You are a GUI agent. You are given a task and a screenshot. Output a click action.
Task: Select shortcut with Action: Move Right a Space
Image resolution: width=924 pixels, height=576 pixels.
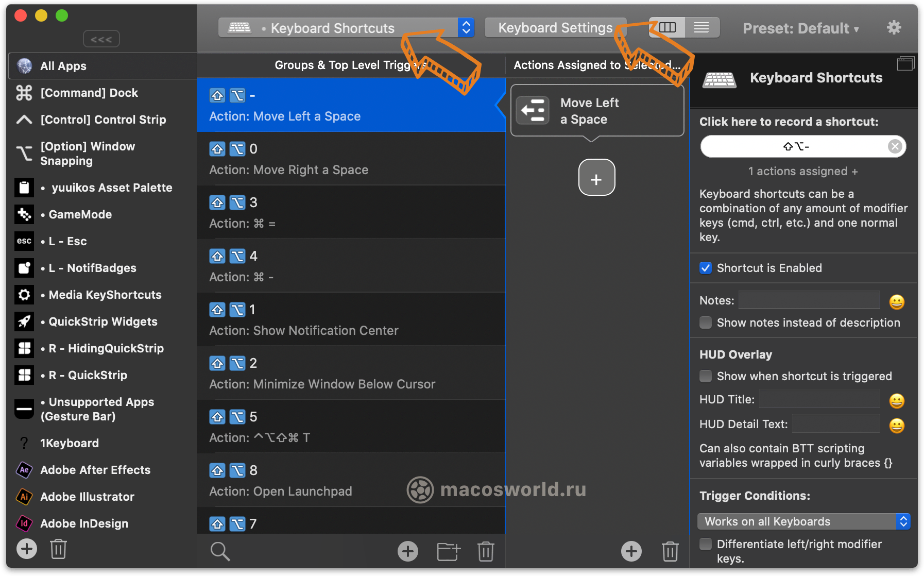(x=351, y=159)
